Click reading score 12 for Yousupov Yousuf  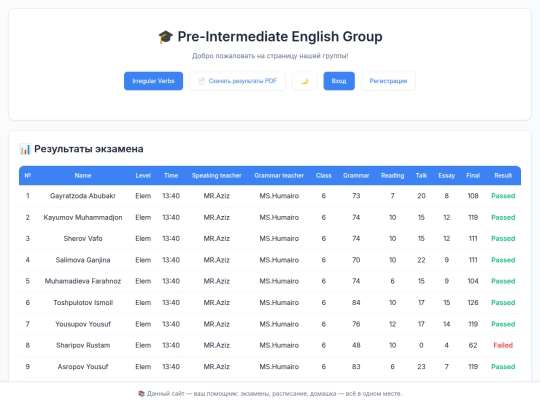tap(392, 324)
